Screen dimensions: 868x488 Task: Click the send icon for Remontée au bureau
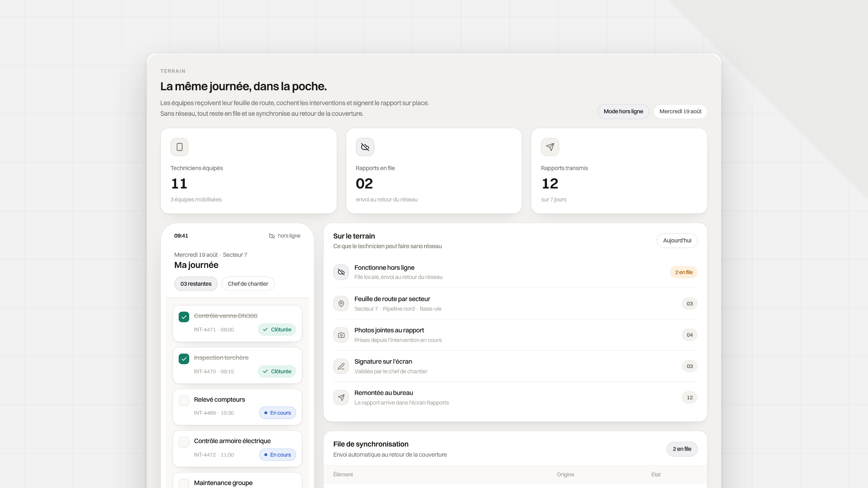[341, 397]
